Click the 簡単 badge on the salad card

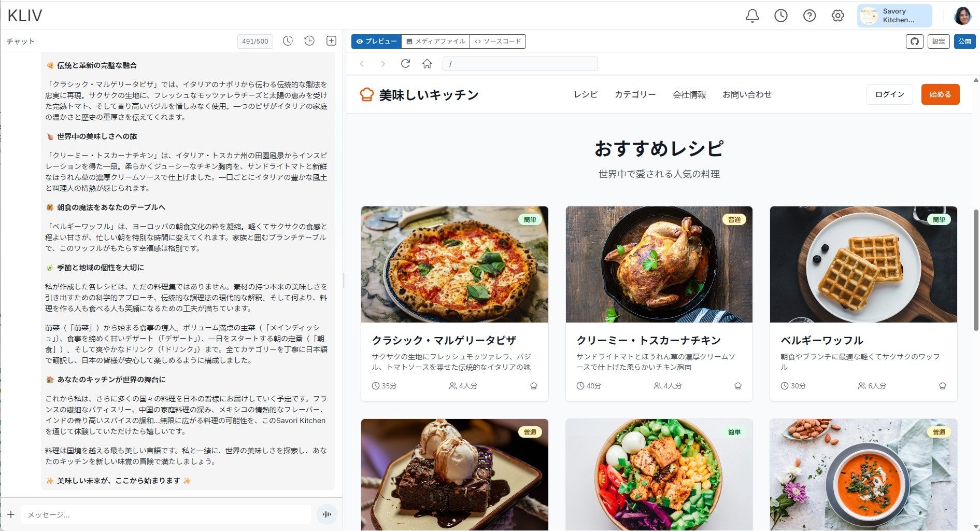[734, 432]
